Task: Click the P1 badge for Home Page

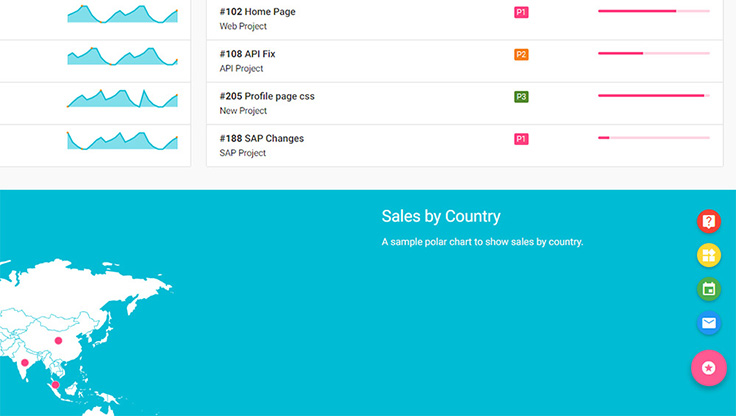Action: pyautogui.click(x=521, y=12)
